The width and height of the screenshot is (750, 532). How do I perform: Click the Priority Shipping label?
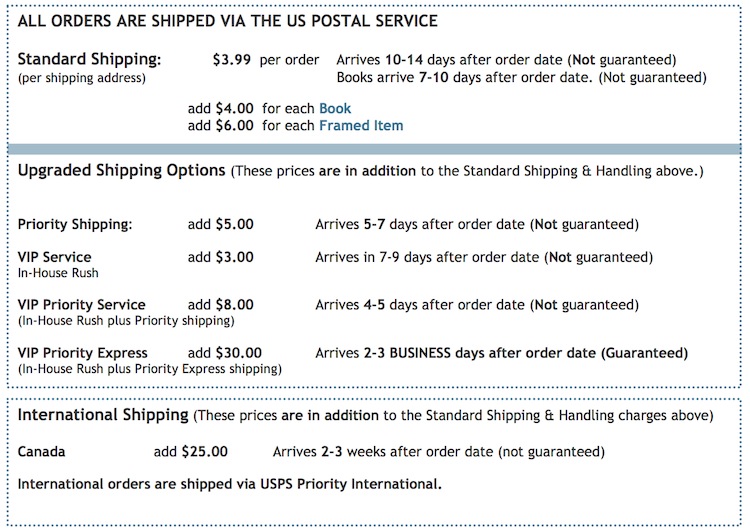[x=75, y=224]
